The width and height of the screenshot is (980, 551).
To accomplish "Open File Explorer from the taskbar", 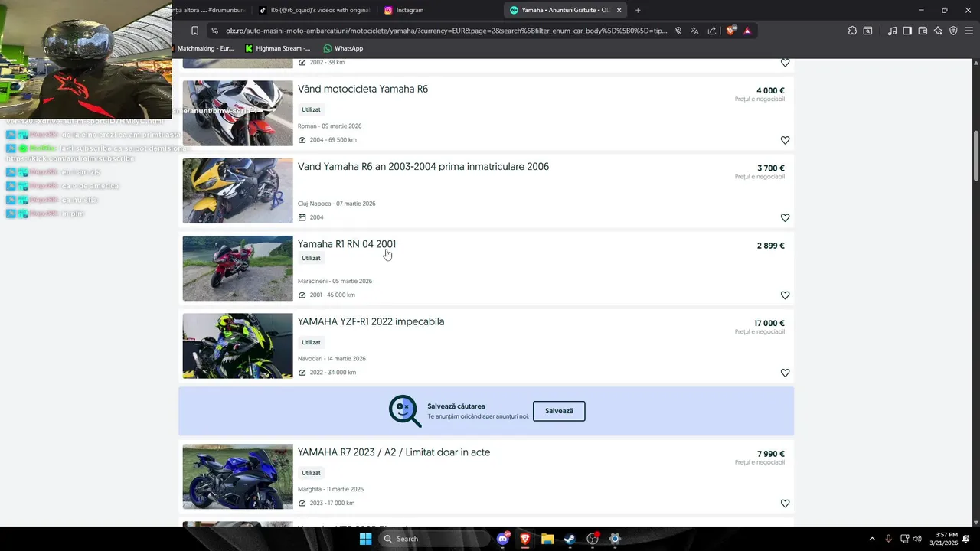I will [x=547, y=539].
